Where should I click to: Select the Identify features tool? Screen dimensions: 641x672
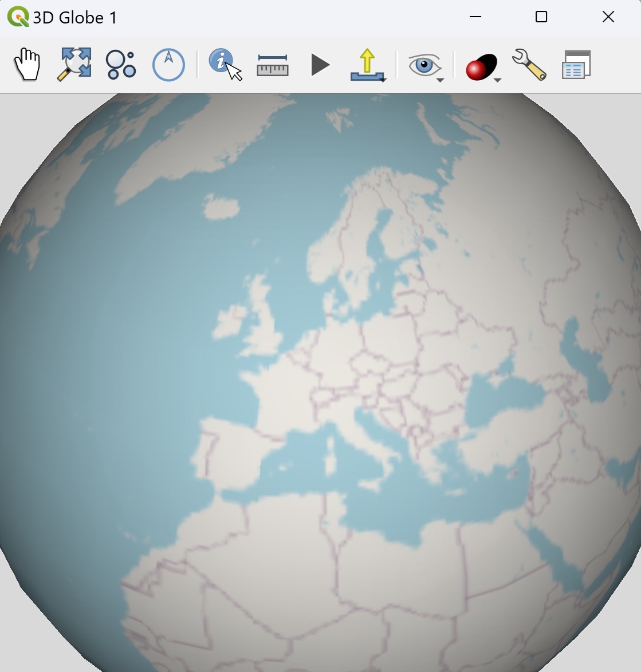(226, 65)
